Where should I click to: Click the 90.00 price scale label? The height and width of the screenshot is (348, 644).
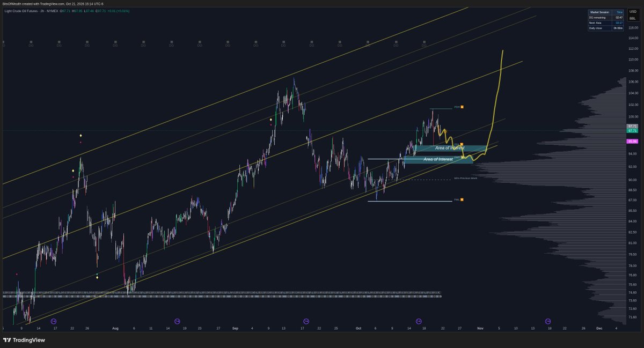[633, 180]
